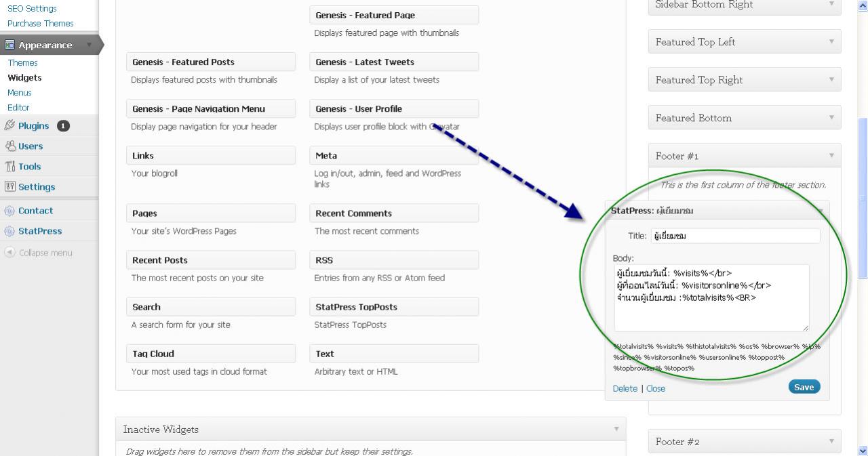Open the StatPress menu
This screenshot has height=456, width=868.
pos(40,231)
